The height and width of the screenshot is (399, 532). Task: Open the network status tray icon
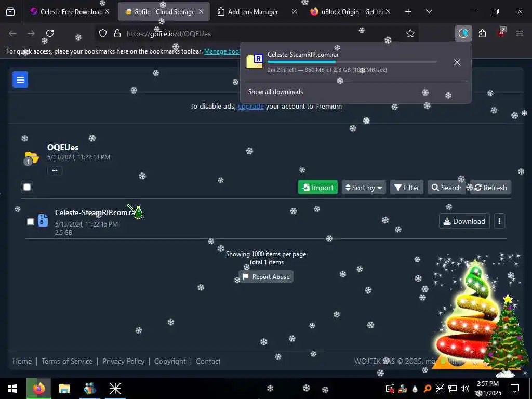click(x=453, y=389)
